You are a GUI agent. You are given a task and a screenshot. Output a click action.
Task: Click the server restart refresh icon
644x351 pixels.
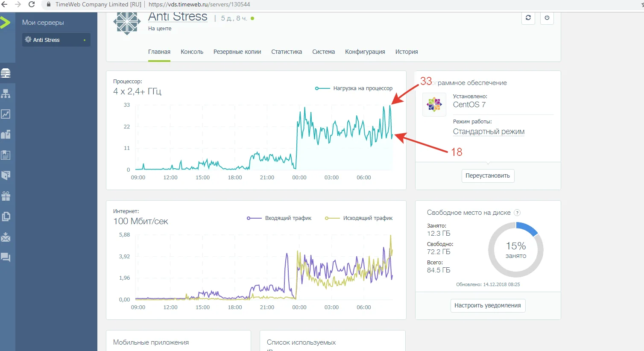click(528, 18)
